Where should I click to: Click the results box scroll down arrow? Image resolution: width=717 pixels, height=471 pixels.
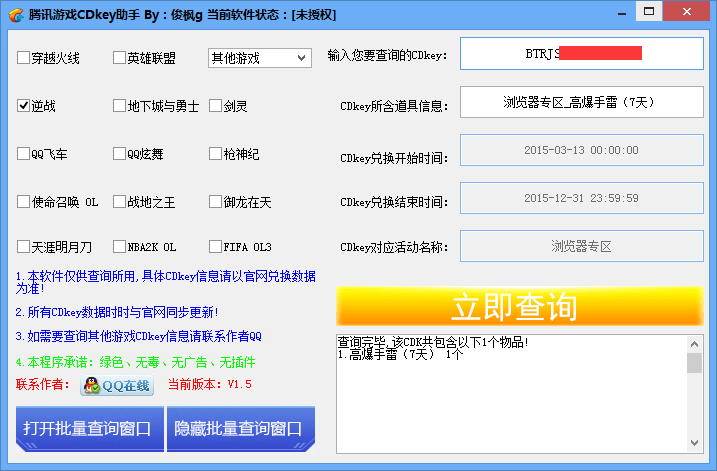point(694,443)
